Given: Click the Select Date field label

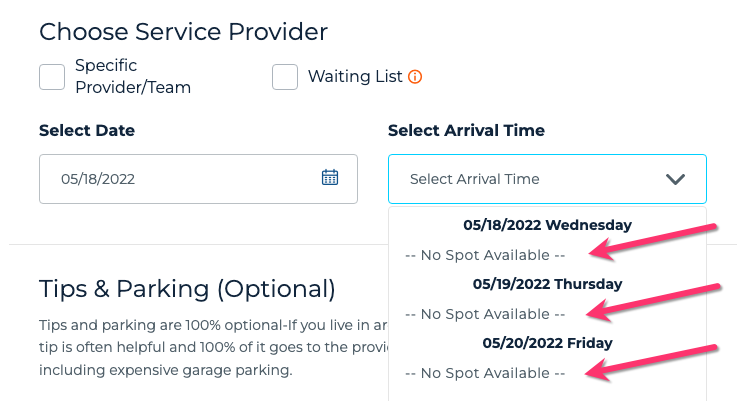Looking at the screenshot, I should click(87, 131).
